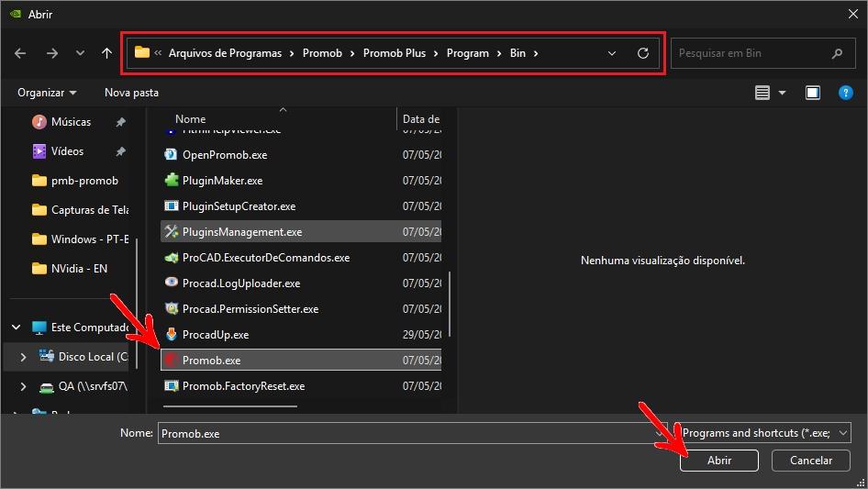Refresh the Bin folder listing

pyautogui.click(x=642, y=53)
